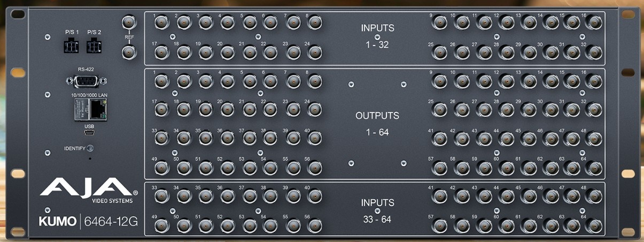Select input BNC connector 24
This screenshot has width=644, height=242.
click(x=315, y=52)
